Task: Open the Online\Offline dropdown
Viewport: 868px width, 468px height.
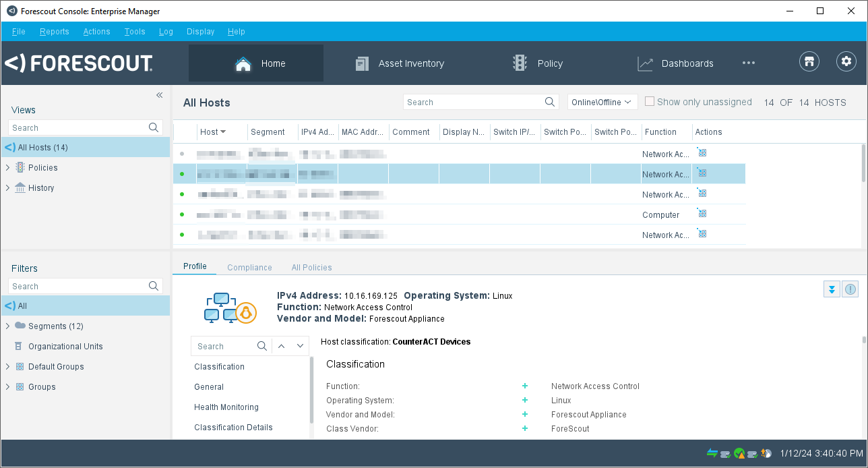Action: [602, 102]
